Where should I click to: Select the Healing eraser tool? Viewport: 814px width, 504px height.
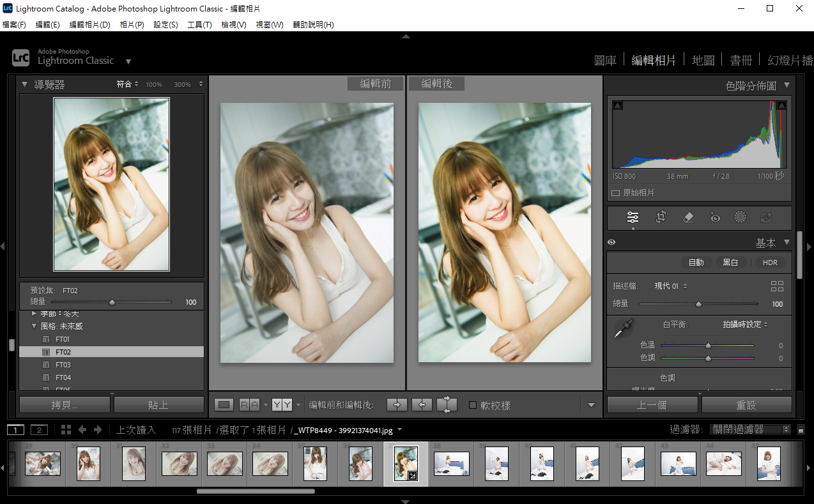click(x=688, y=217)
